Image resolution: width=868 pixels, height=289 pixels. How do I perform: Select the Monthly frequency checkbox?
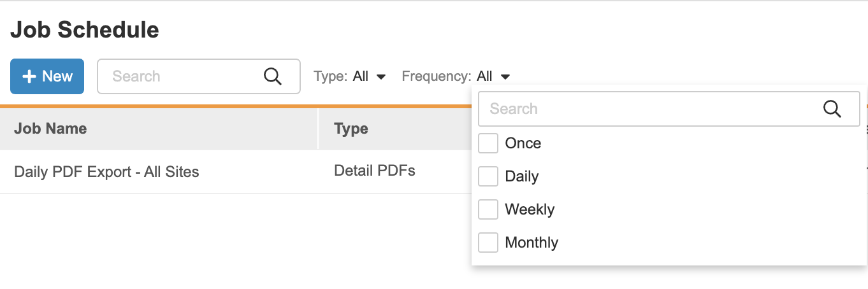click(x=488, y=243)
